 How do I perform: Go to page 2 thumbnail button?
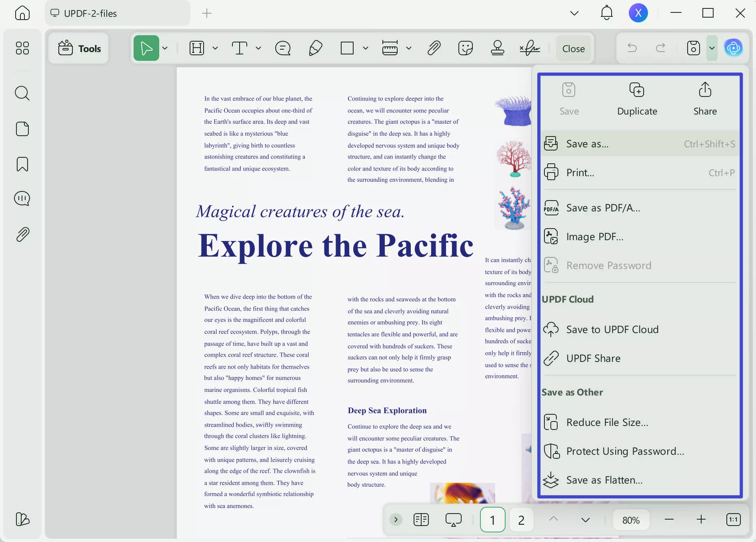pos(521,520)
